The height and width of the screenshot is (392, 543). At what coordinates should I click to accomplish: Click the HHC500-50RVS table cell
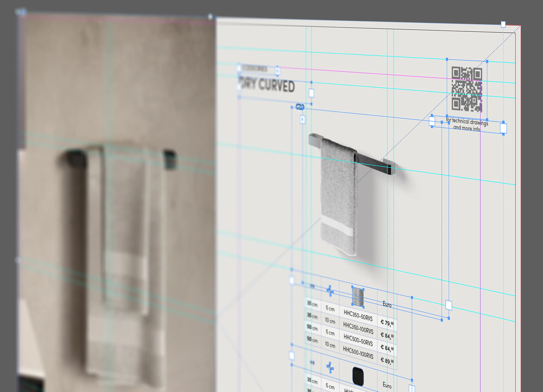tap(358, 340)
